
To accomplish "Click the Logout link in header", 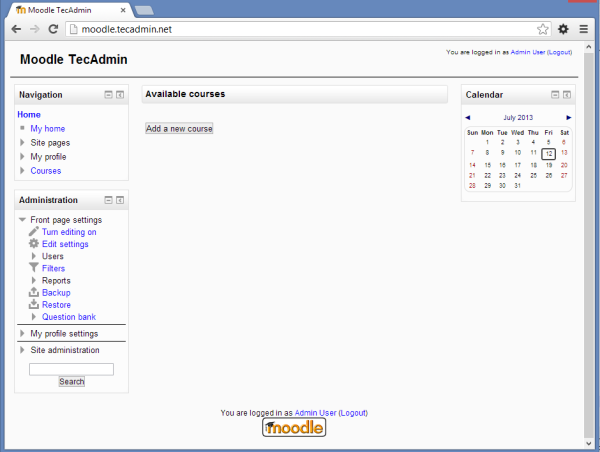I will tap(559, 52).
